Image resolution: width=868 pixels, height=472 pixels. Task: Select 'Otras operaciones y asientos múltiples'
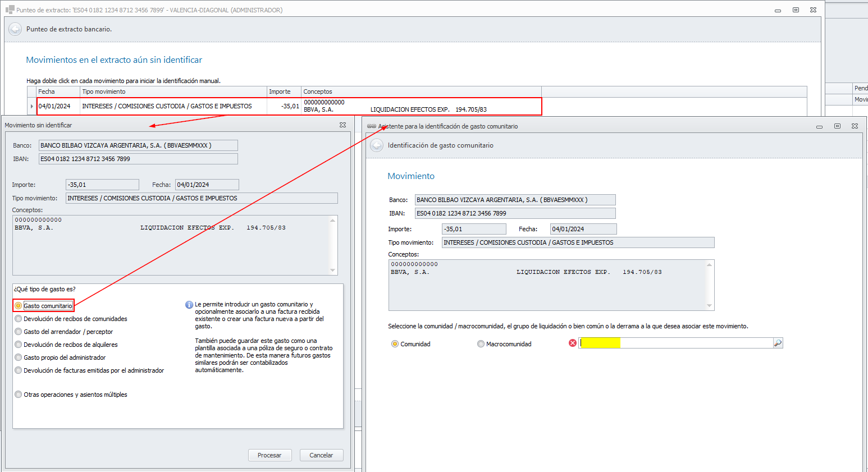pos(19,395)
